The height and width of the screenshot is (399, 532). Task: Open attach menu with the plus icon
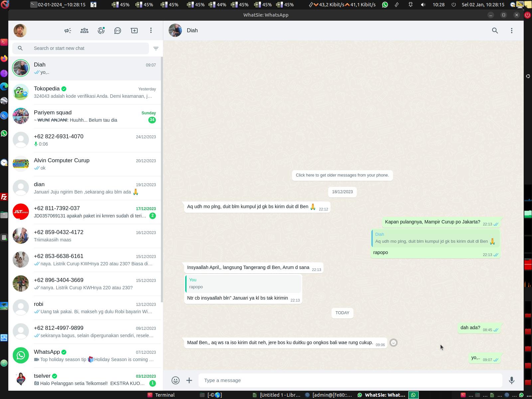coord(189,380)
